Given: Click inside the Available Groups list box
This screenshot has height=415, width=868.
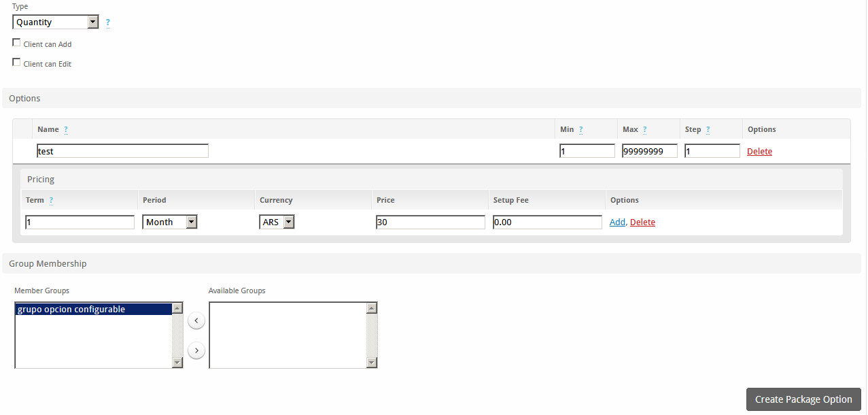Looking at the screenshot, I should pyautogui.click(x=288, y=335).
